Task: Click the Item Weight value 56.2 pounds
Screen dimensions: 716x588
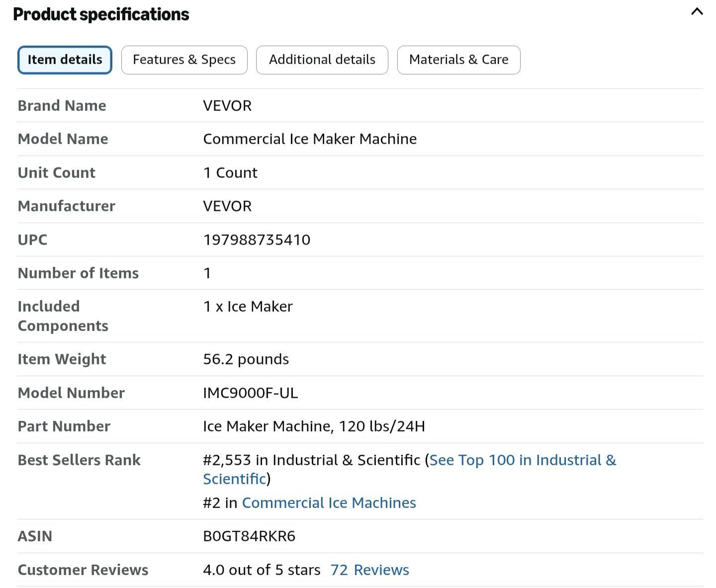Action: point(246,359)
